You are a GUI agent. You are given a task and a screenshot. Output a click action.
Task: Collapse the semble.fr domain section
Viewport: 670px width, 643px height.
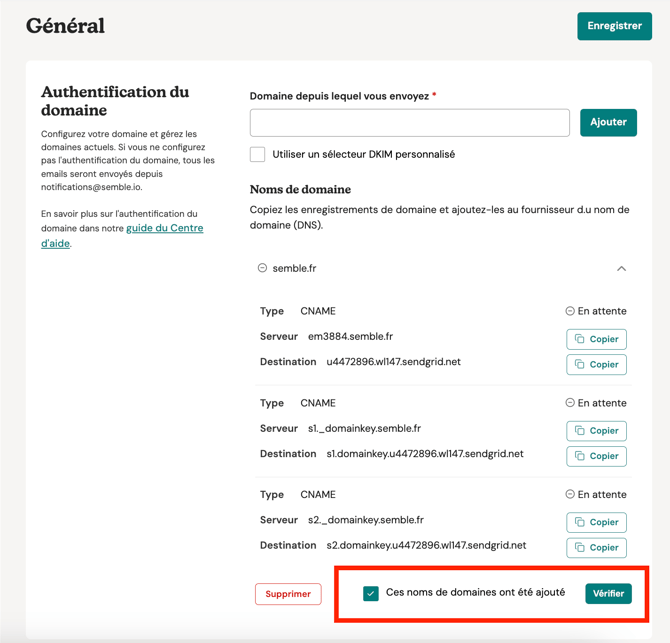(x=621, y=268)
